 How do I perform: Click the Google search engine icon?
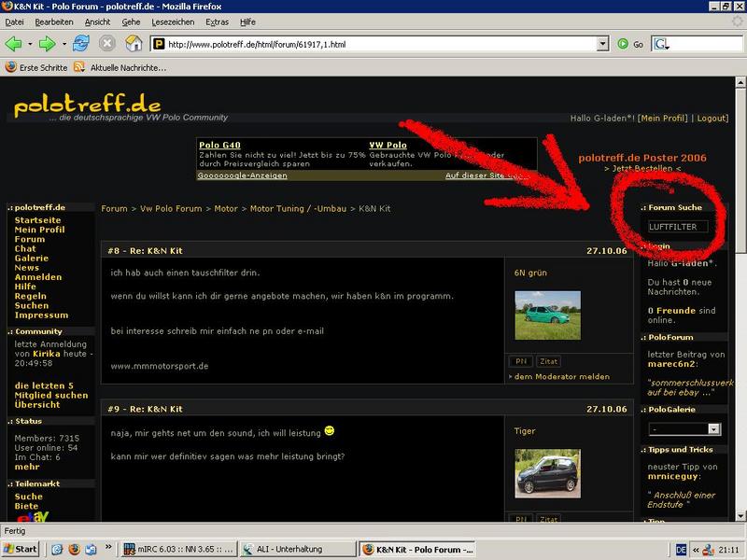661,44
